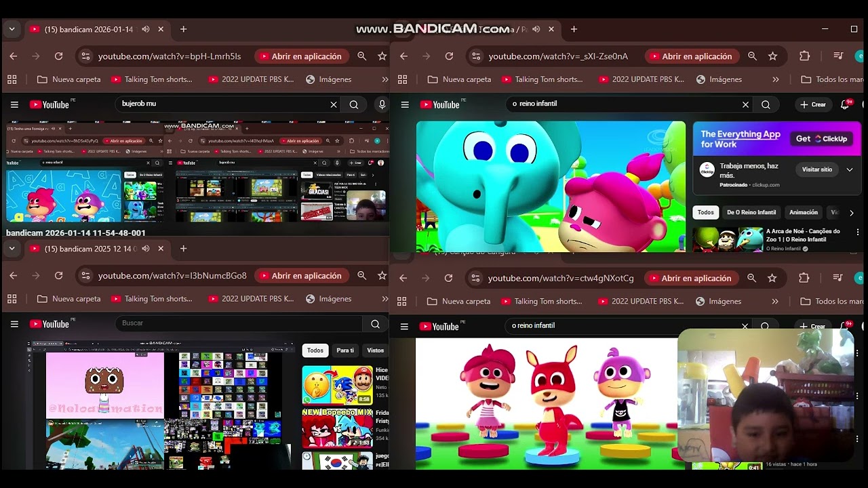Clear 'o reino infantil' search in _sXI-Zse0nA window
The image size is (868, 488).
point(746,104)
